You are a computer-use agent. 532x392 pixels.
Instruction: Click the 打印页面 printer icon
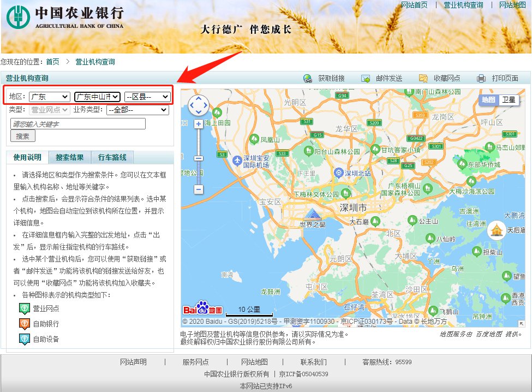tap(481, 79)
